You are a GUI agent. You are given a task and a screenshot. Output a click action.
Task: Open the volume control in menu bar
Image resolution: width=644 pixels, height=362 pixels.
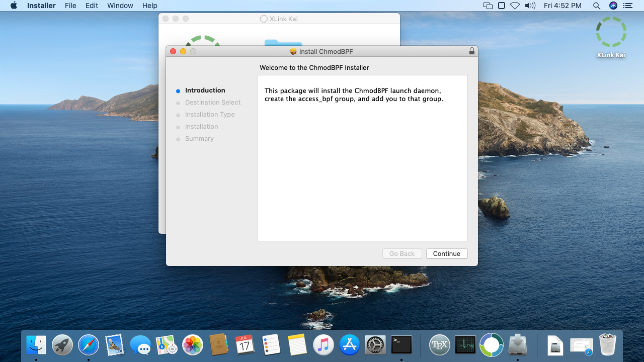click(x=530, y=6)
